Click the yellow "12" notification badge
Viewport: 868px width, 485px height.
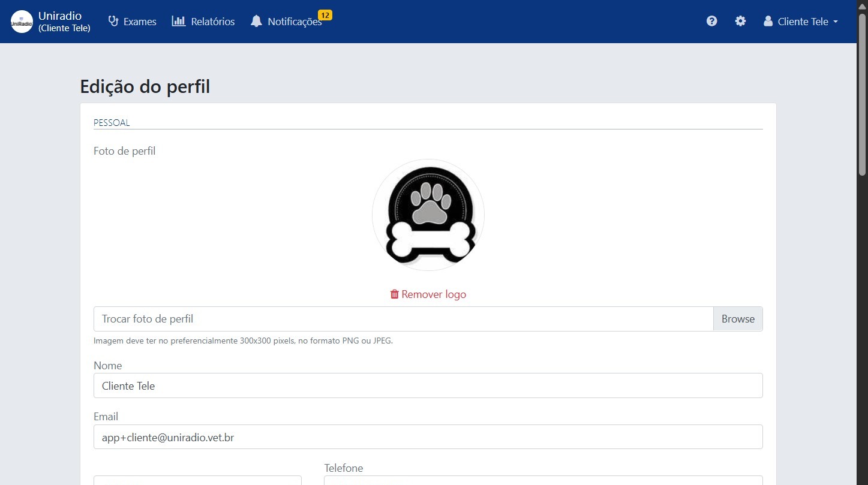pos(325,14)
